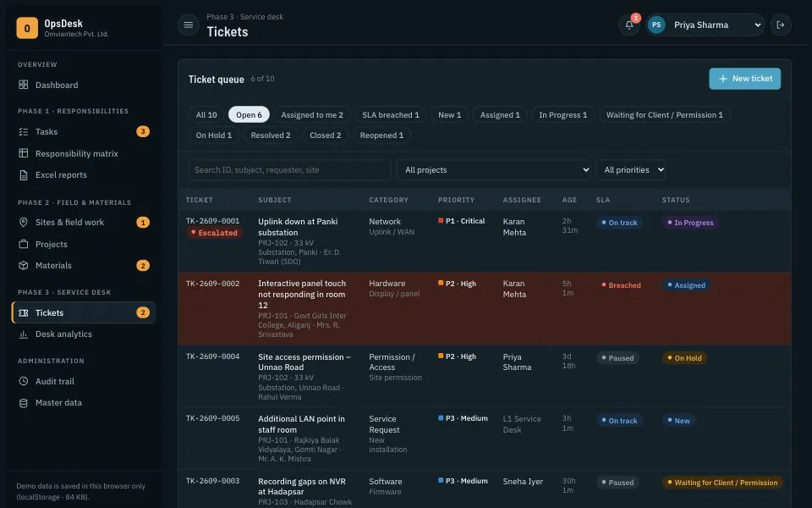This screenshot has width=812, height=508.
Task: Open Desk analytics page
Action: click(84, 334)
